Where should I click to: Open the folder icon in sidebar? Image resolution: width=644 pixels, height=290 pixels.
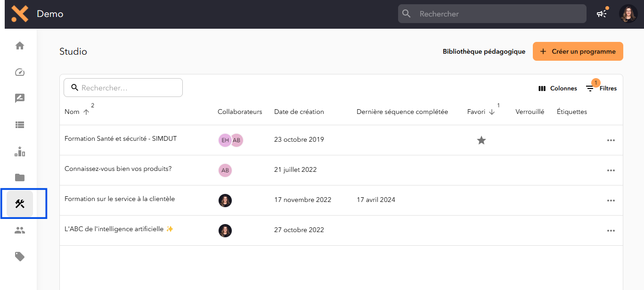(20, 177)
